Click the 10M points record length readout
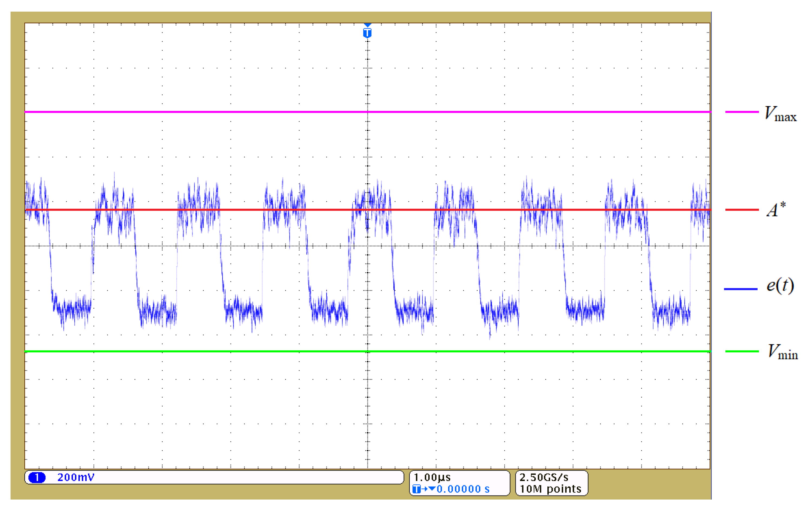Viewport: 812px width, 509px height. pos(550,489)
